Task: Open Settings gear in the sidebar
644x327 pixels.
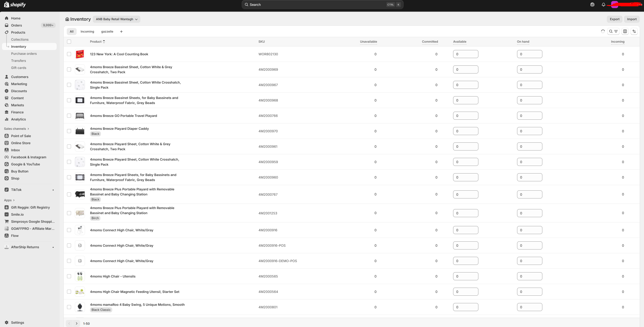Action: [x=7, y=322]
